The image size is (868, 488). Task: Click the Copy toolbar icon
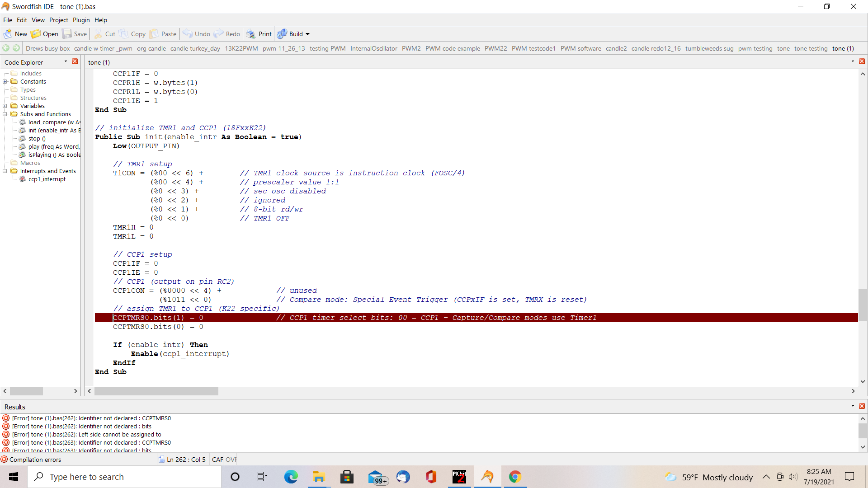(123, 34)
